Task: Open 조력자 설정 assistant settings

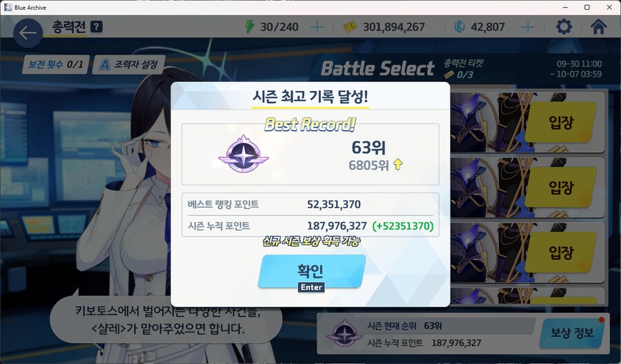Action: [129, 65]
